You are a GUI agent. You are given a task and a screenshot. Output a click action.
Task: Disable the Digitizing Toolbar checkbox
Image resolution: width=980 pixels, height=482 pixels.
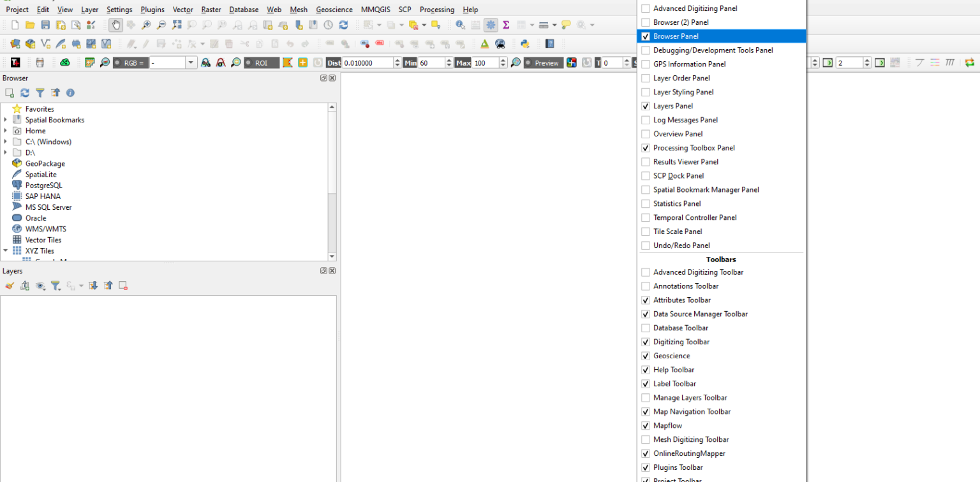[646, 342]
